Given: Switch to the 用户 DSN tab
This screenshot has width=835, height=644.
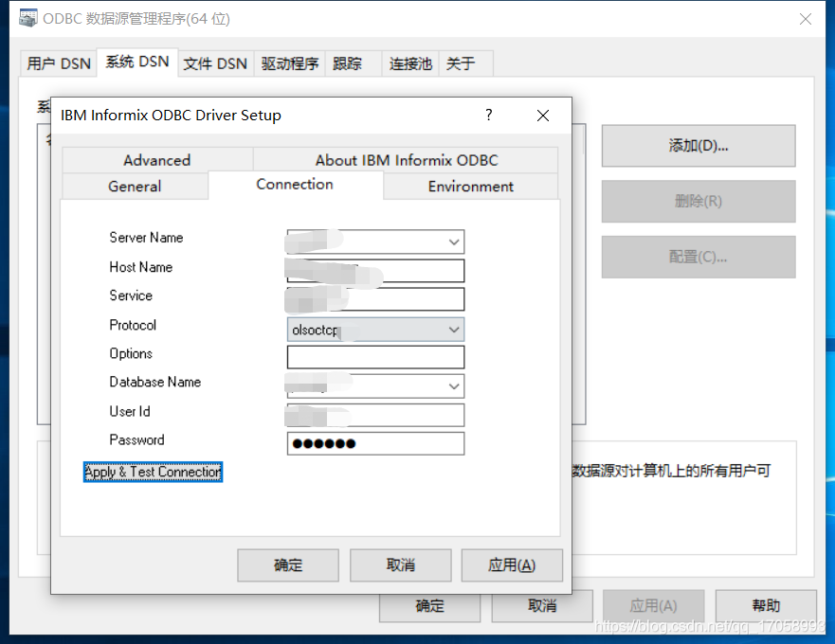Looking at the screenshot, I should coord(58,63).
